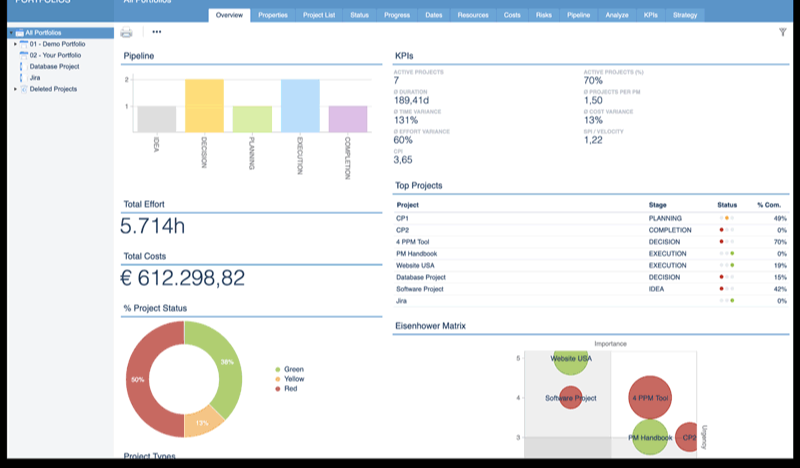Click the Database Project icon in the tree
Screen dimensions: 800x468
point(23,66)
